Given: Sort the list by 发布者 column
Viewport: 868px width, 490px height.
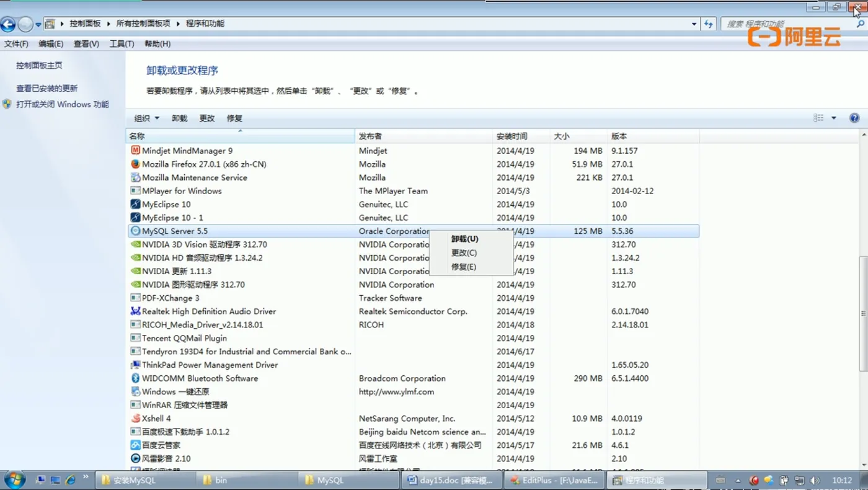Looking at the screenshot, I should [x=424, y=136].
